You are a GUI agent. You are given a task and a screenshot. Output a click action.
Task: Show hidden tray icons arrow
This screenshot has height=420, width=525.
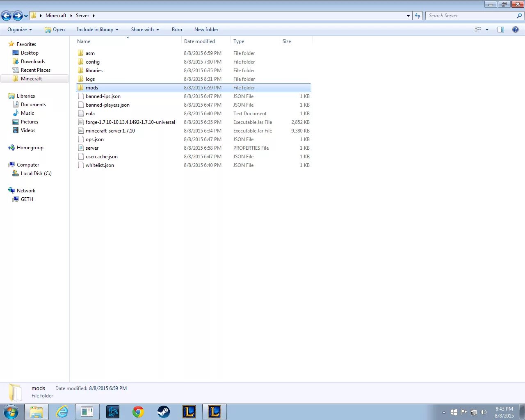[444, 412]
